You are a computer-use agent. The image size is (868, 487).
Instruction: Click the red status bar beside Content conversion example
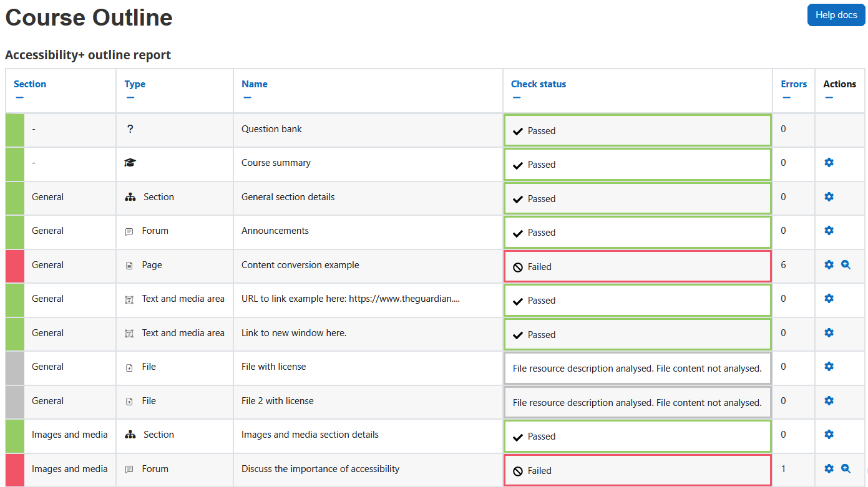click(15, 266)
